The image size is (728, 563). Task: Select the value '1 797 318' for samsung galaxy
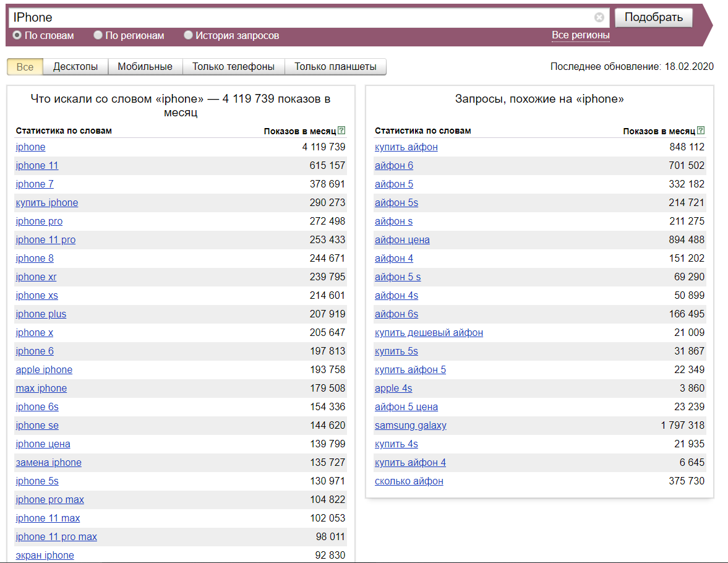coord(682,426)
